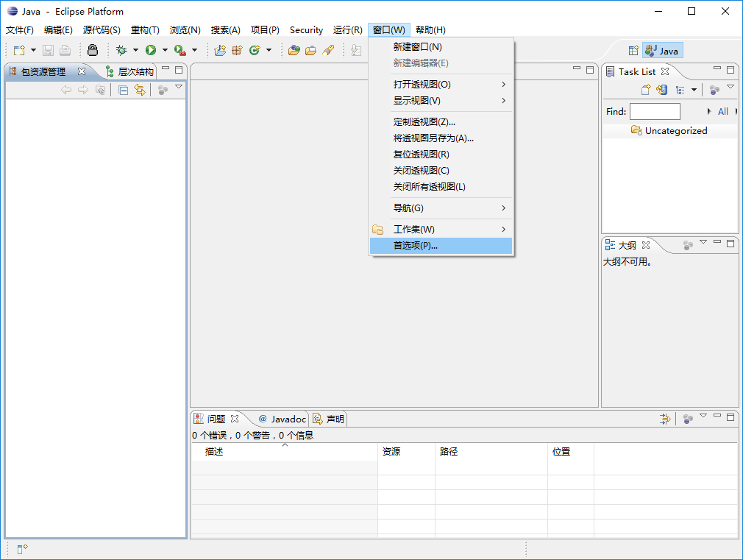Select Java perspective button
Screen dimensions: 743x560
tap(662, 51)
